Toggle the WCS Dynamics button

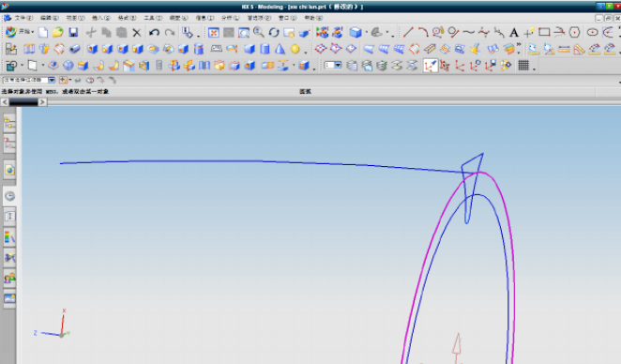click(x=431, y=66)
